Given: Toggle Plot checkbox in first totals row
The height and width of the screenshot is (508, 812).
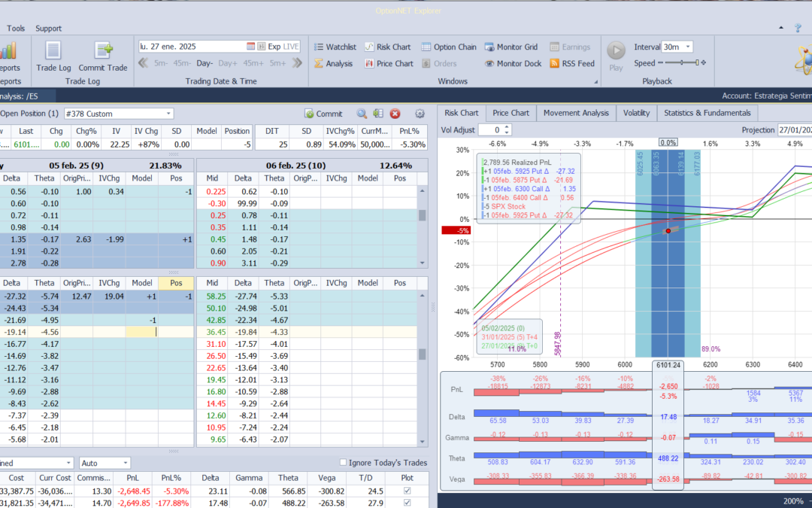Looking at the screenshot, I should [x=407, y=491].
